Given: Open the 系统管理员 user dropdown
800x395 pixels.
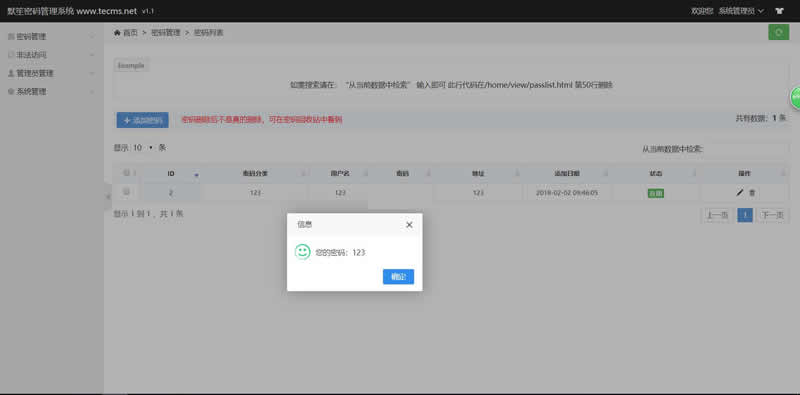Looking at the screenshot, I should 741,11.
